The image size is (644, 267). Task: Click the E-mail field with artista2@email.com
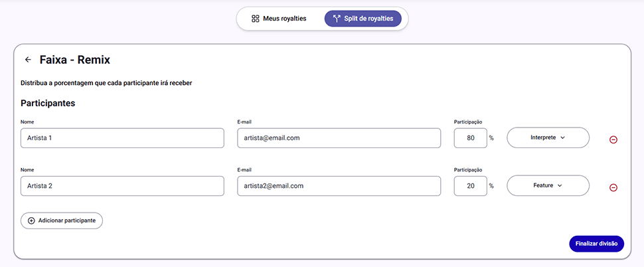coord(339,186)
